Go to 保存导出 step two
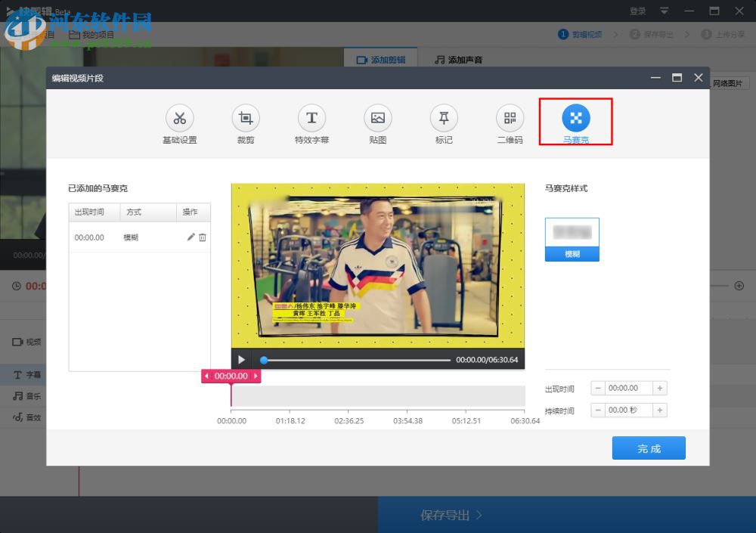The height and width of the screenshot is (533, 756). [652, 34]
